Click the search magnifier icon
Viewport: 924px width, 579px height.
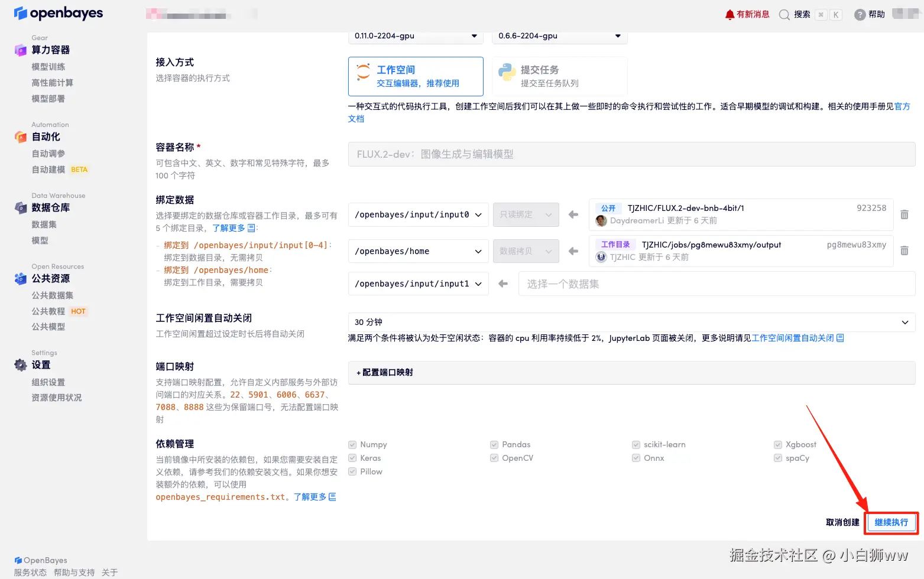784,15
